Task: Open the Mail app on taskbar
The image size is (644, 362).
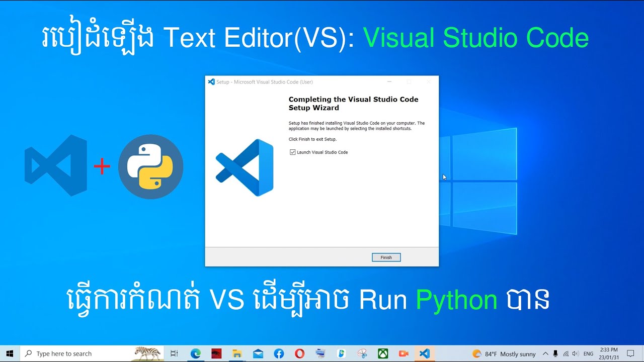Action: 258,354
